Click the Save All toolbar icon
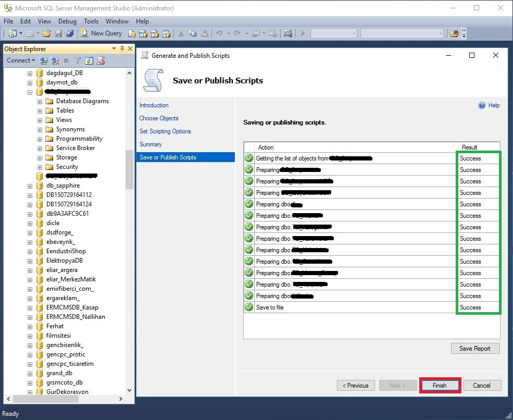 (70, 33)
